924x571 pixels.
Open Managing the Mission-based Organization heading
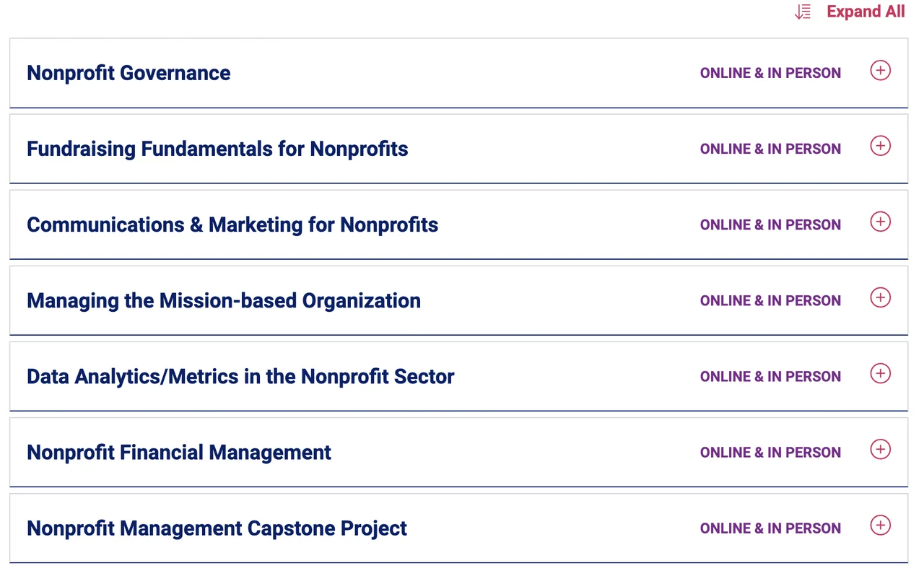[224, 300]
